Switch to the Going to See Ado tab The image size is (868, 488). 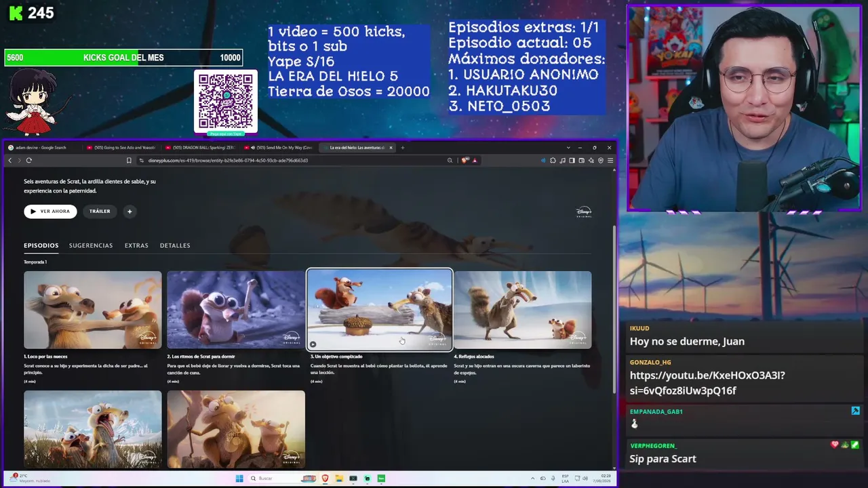(122, 148)
